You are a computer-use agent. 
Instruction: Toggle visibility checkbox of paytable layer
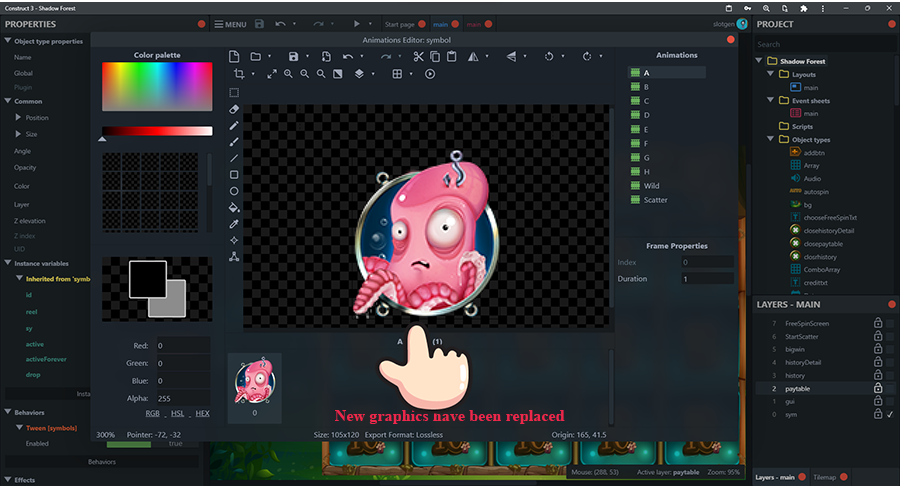[x=890, y=389]
